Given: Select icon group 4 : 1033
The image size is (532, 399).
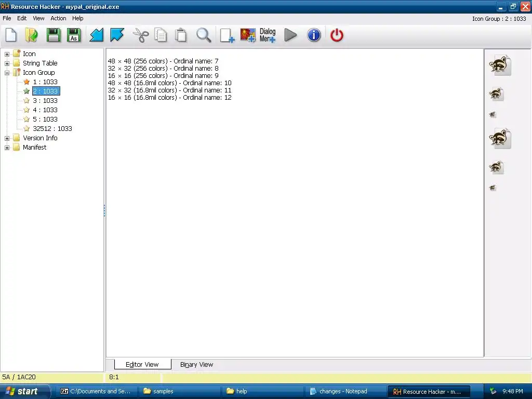Looking at the screenshot, I should pos(45,110).
